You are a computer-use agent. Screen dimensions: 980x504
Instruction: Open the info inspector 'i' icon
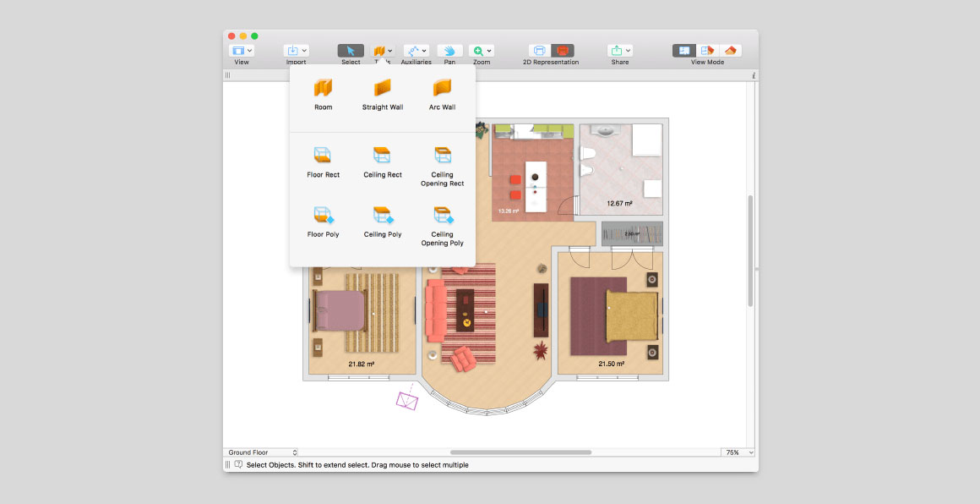coord(754,75)
